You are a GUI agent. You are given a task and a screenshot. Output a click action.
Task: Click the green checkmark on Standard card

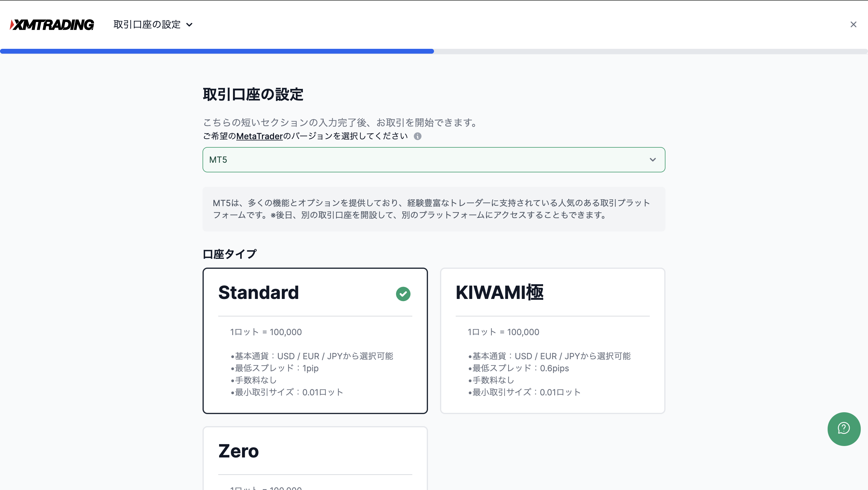click(403, 294)
